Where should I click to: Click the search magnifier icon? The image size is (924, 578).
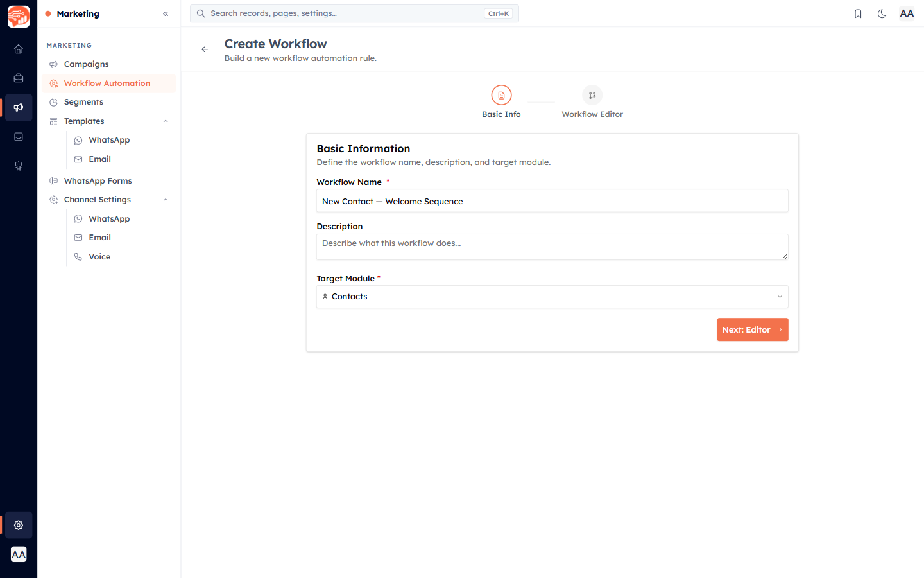201,13
